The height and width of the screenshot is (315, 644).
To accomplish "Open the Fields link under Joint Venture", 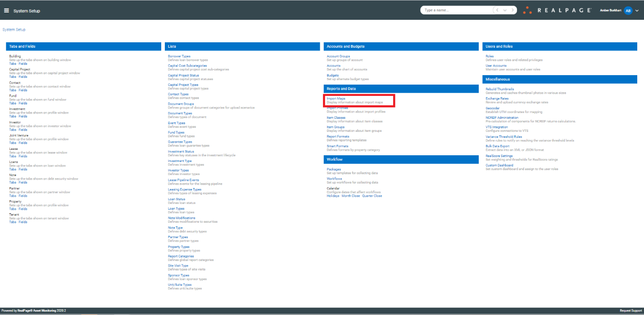I will pyautogui.click(x=23, y=143).
